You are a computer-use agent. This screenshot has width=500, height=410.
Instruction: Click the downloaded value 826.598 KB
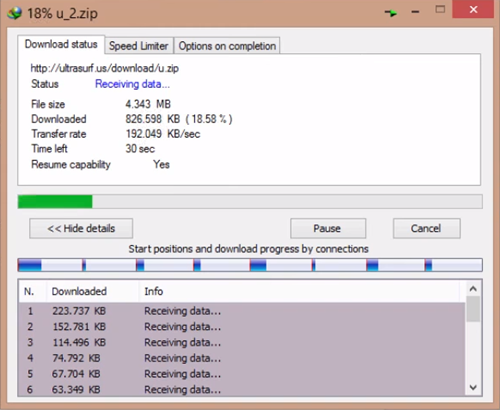coord(153,119)
